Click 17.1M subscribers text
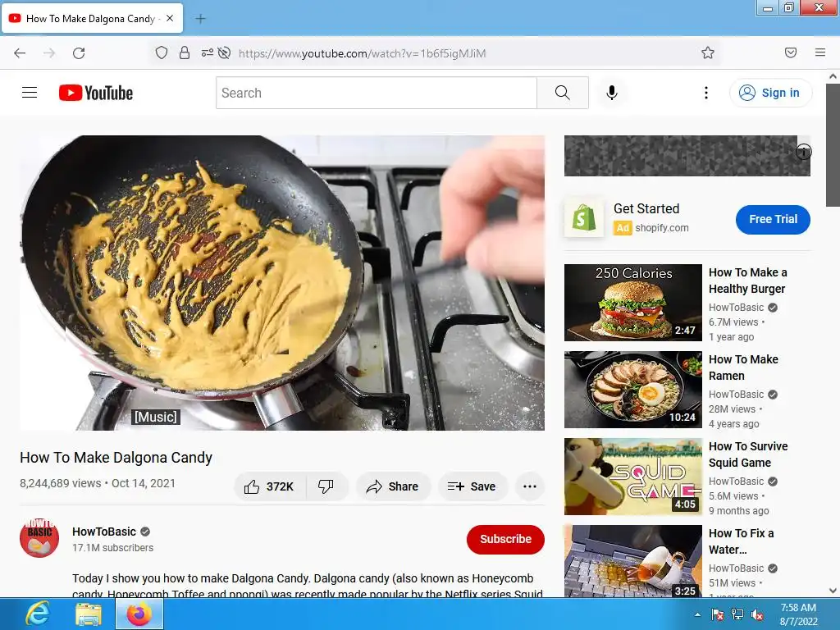Image resolution: width=840 pixels, height=630 pixels. click(113, 547)
